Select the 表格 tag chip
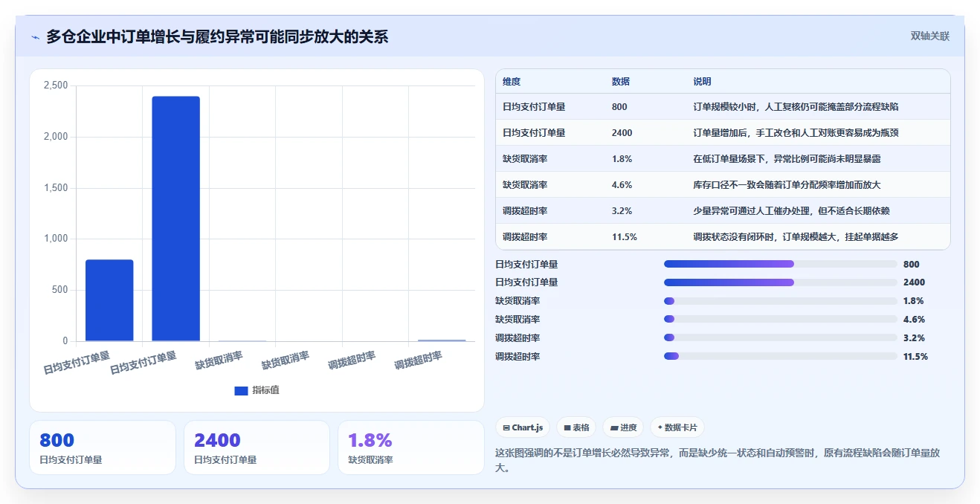 576,427
